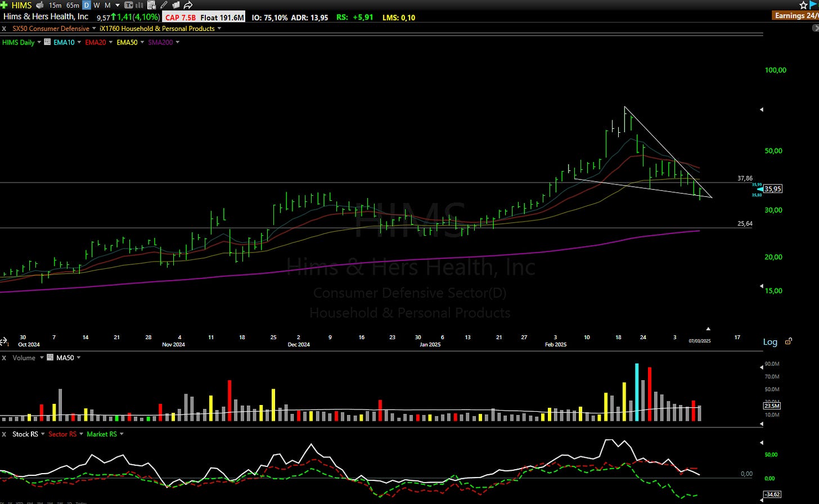The image size is (819, 504).
Task: Open the EMA50 indicator dropdown
Action: coord(142,42)
